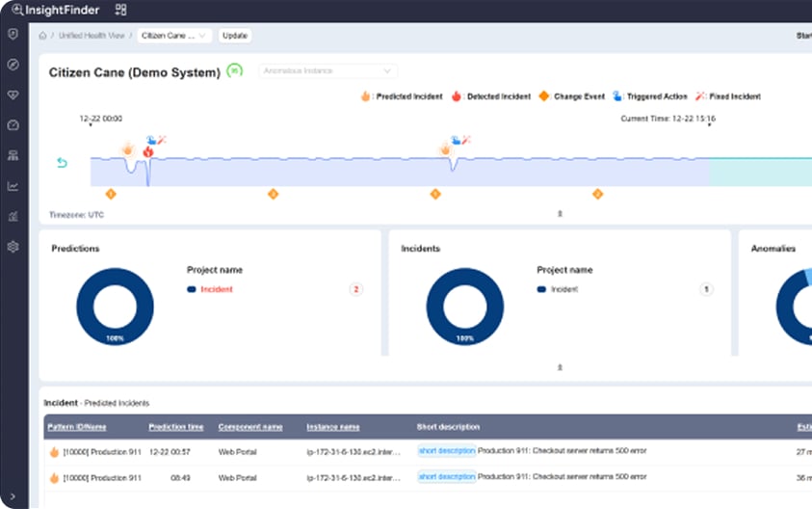The width and height of the screenshot is (812, 509).
Task: Click second triggered action icon on timeline
Action: 456,140
